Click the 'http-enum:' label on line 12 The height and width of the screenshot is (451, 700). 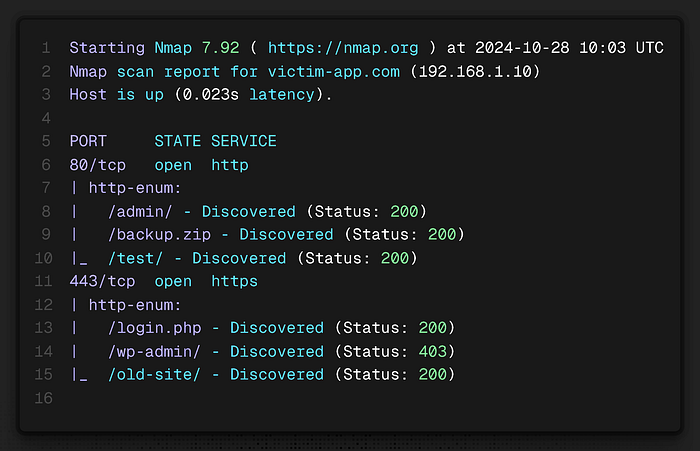tap(135, 305)
